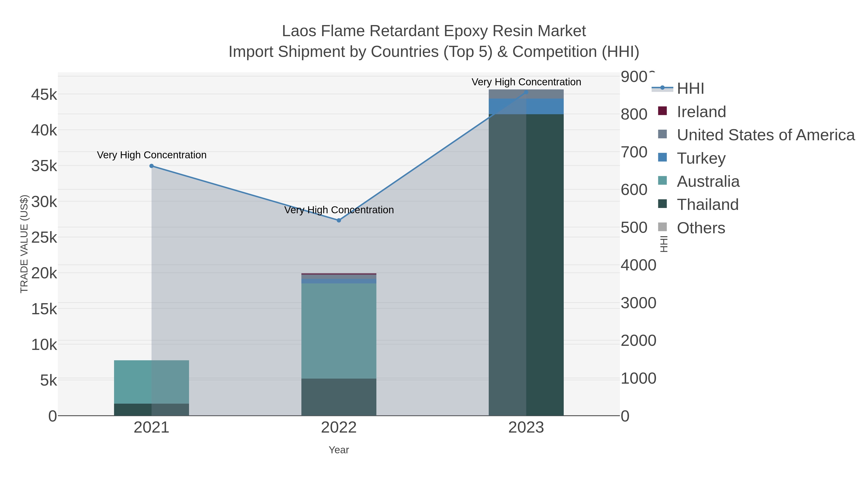Image resolution: width=868 pixels, height=488 pixels.
Task: Toggle the Others legend entry
Action: point(692,228)
